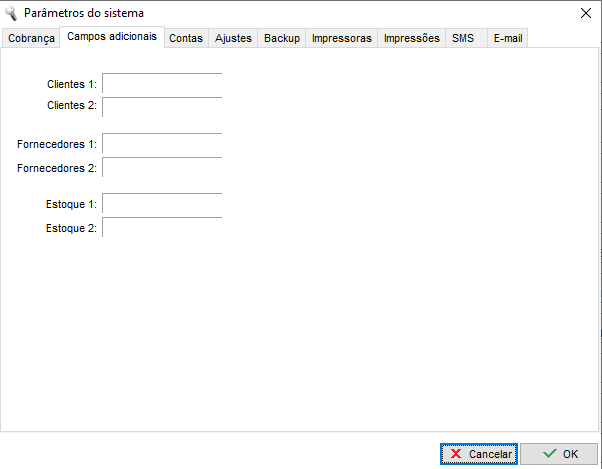The height and width of the screenshot is (469, 602).
Task: Click the green checkmark icon on OK
Action: [x=549, y=454]
